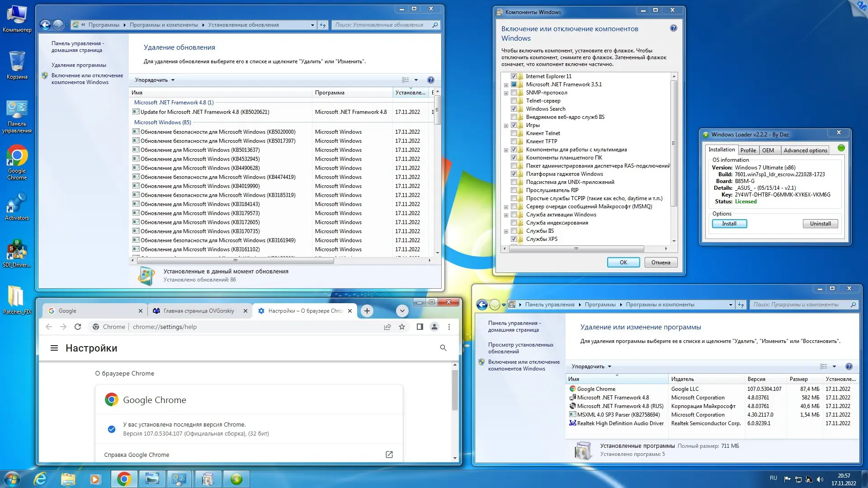
Task: Bookmark page with star icon
Action: (402, 327)
